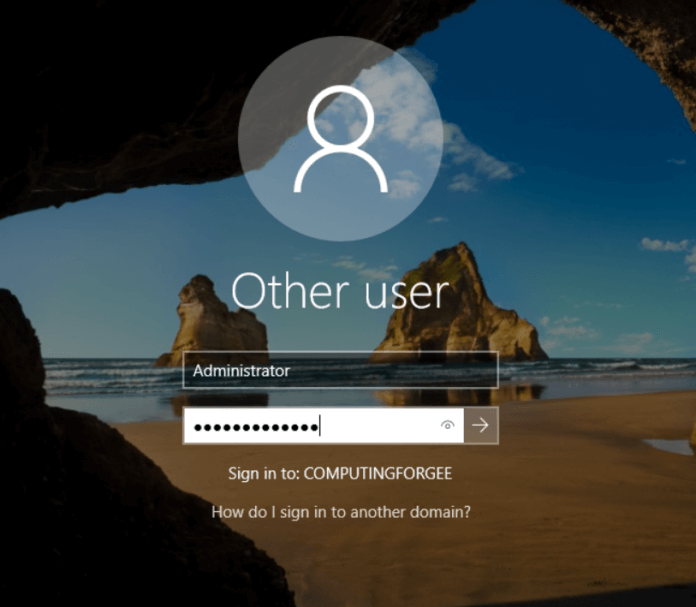Reveal the password using the eye icon
Image resolution: width=696 pixels, height=607 pixels.
(447, 426)
